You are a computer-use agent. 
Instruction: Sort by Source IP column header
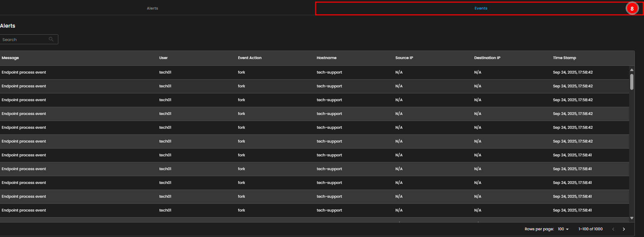pos(404,58)
